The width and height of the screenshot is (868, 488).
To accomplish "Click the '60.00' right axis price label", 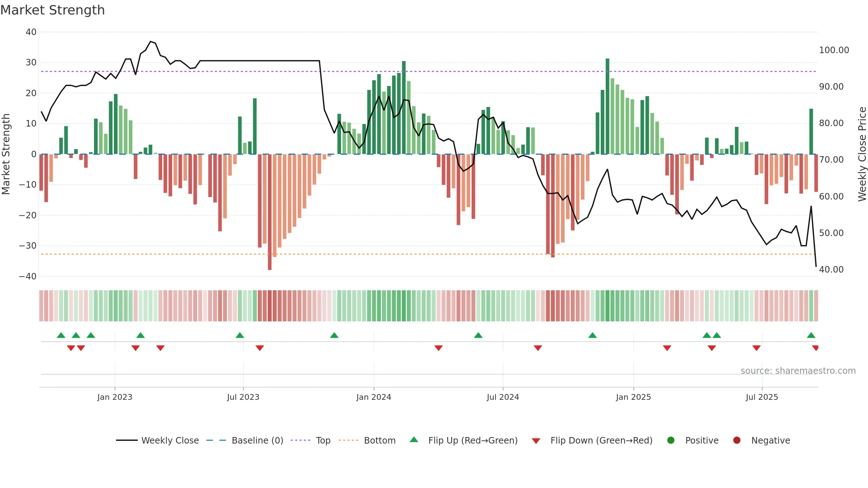I will click(831, 196).
